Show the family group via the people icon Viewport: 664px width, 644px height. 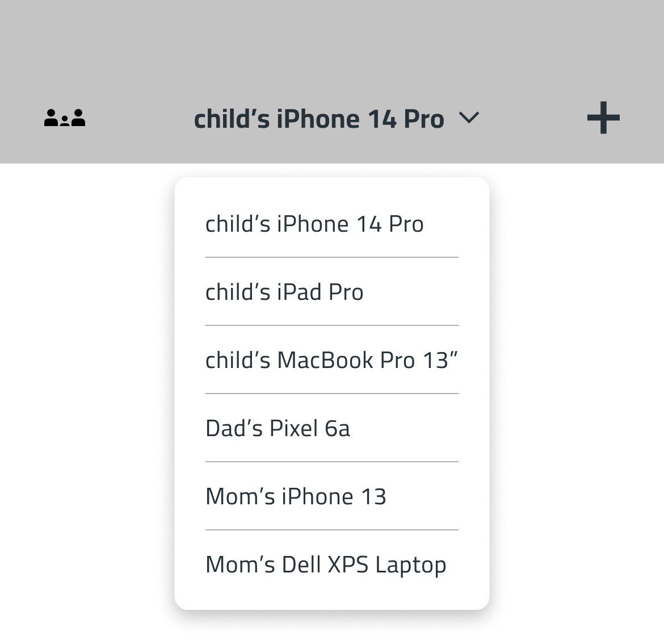[x=65, y=118]
